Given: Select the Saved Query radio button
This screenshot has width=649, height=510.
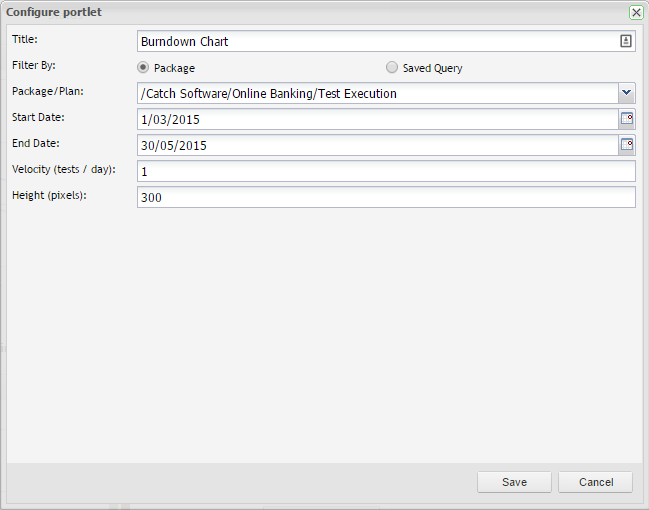Looking at the screenshot, I should [392, 68].
